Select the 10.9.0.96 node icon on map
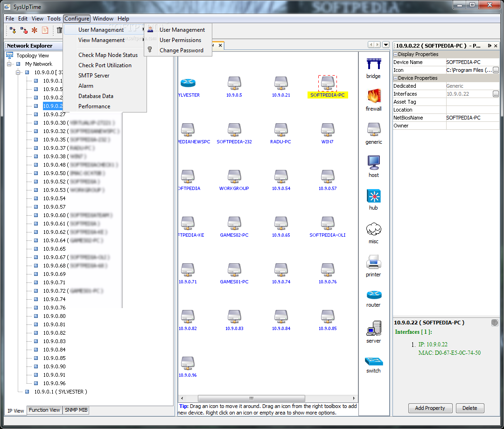Image resolution: width=504 pixels, height=429 pixels. [x=188, y=363]
